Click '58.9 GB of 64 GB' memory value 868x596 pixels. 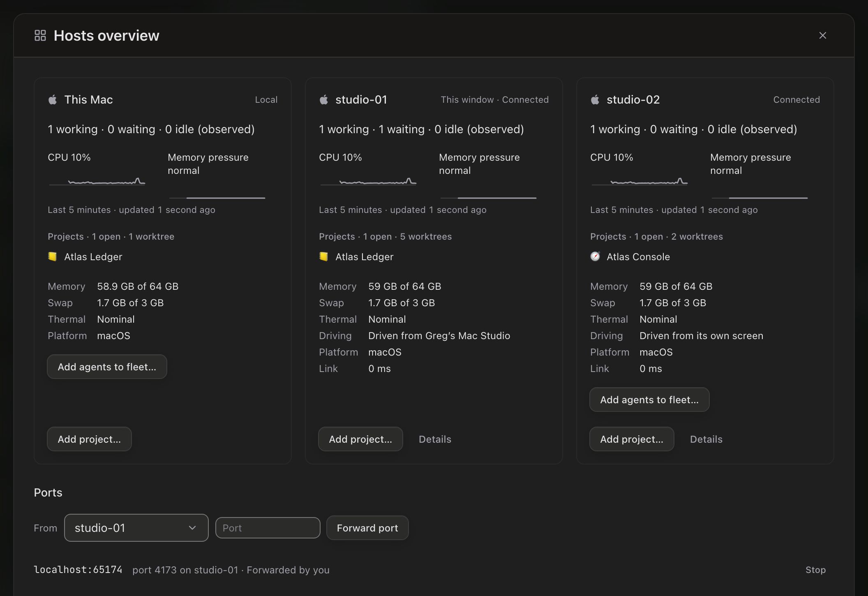pyautogui.click(x=138, y=286)
